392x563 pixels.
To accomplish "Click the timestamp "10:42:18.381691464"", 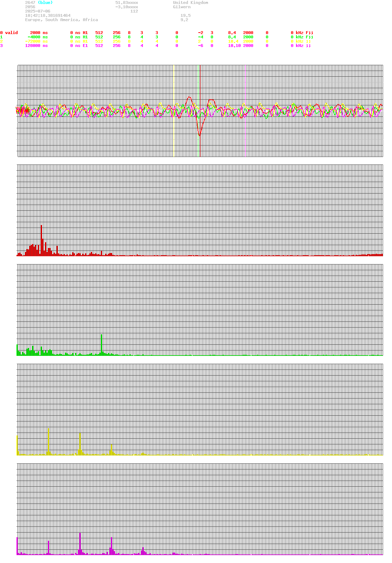I will point(48,15).
